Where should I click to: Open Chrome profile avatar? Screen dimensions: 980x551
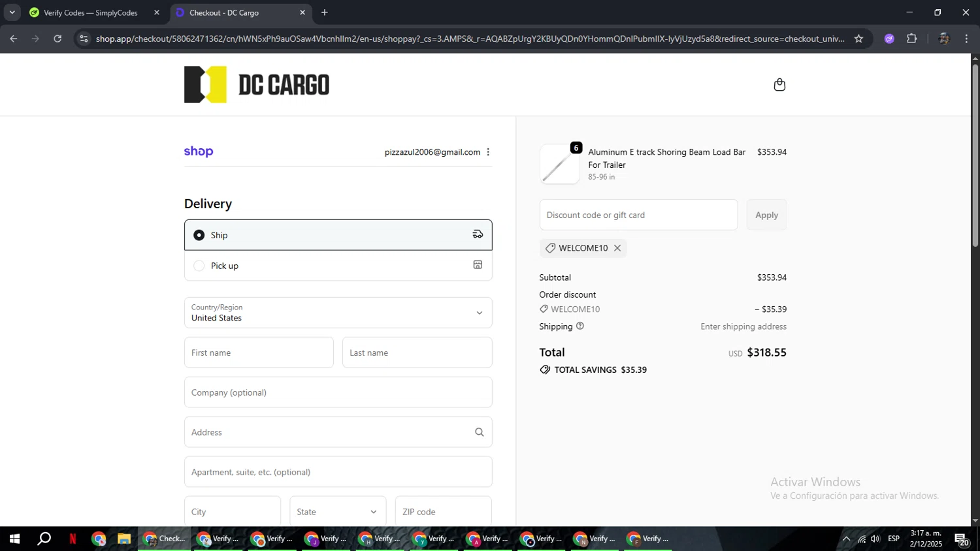click(943, 39)
